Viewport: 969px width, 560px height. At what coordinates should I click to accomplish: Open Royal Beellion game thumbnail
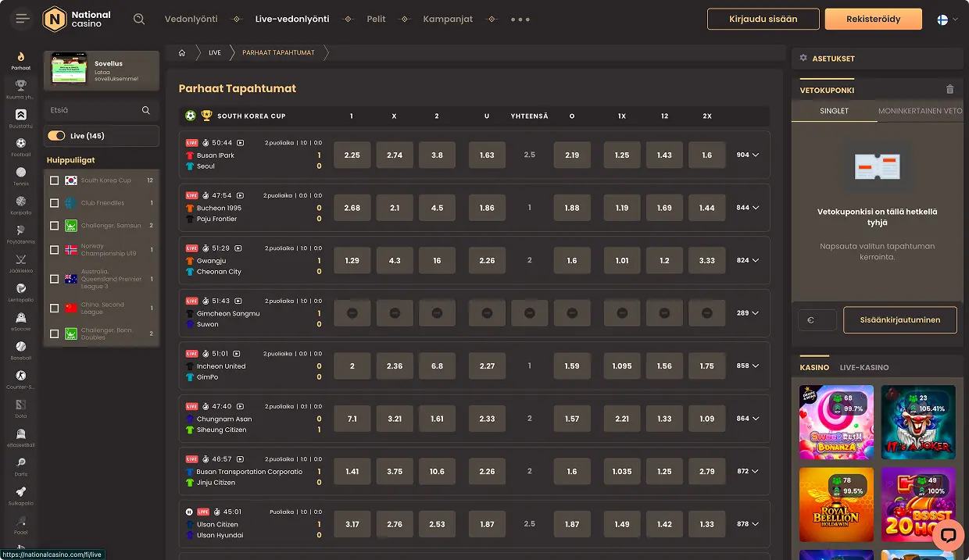tap(836, 505)
